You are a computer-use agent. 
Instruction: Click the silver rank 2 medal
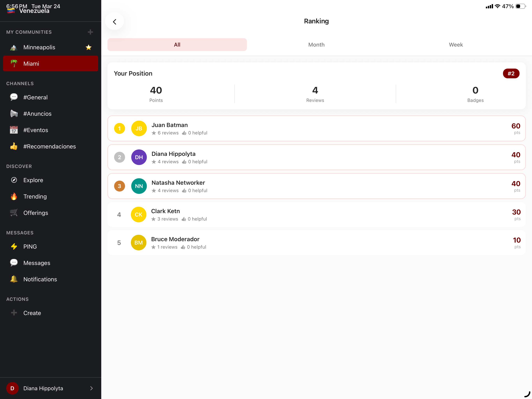[x=119, y=157]
